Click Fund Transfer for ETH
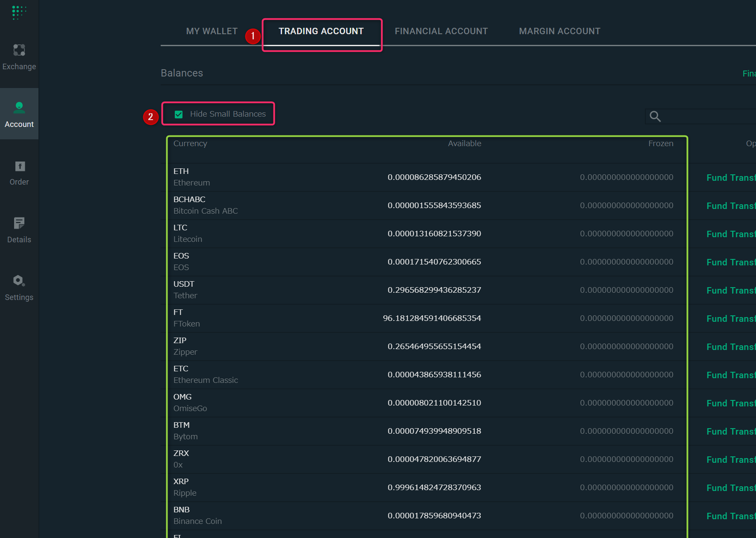This screenshot has width=756, height=538. [x=731, y=178]
